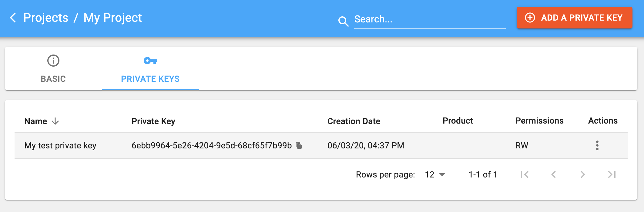644x212 pixels.
Task: Click the search magnifier icon
Action: 343,21
